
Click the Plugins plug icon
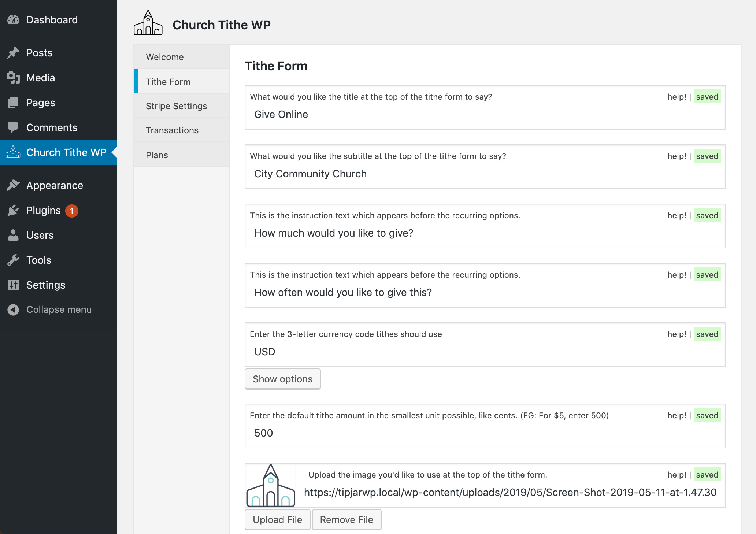(x=13, y=210)
